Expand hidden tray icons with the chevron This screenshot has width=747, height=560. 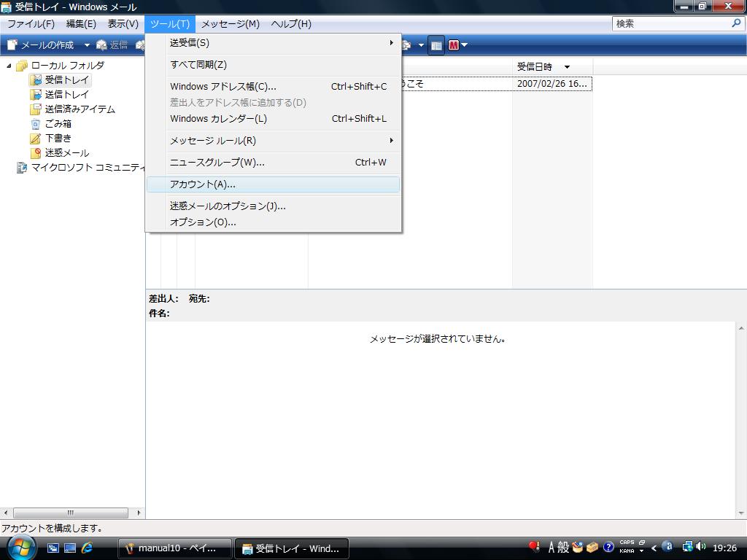click(654, 548)
